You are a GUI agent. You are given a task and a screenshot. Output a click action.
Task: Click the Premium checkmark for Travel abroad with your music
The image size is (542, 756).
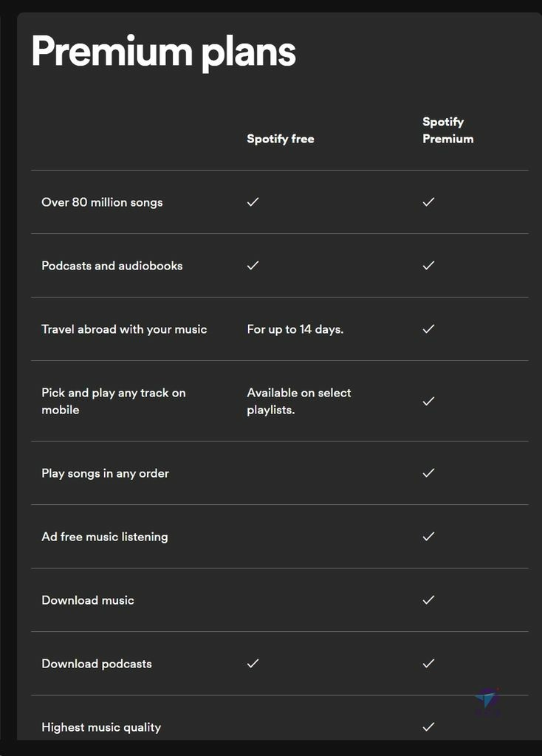(428, 329)
